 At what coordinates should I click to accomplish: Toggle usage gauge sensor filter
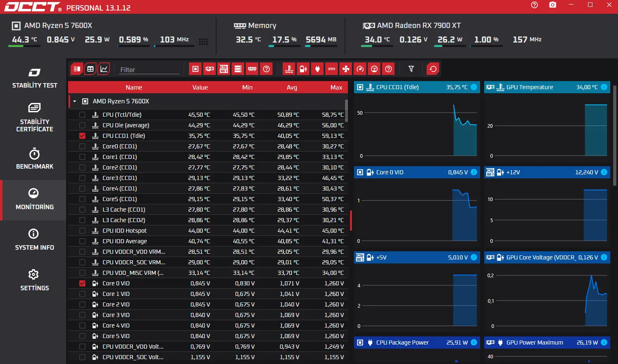point(374,69)
